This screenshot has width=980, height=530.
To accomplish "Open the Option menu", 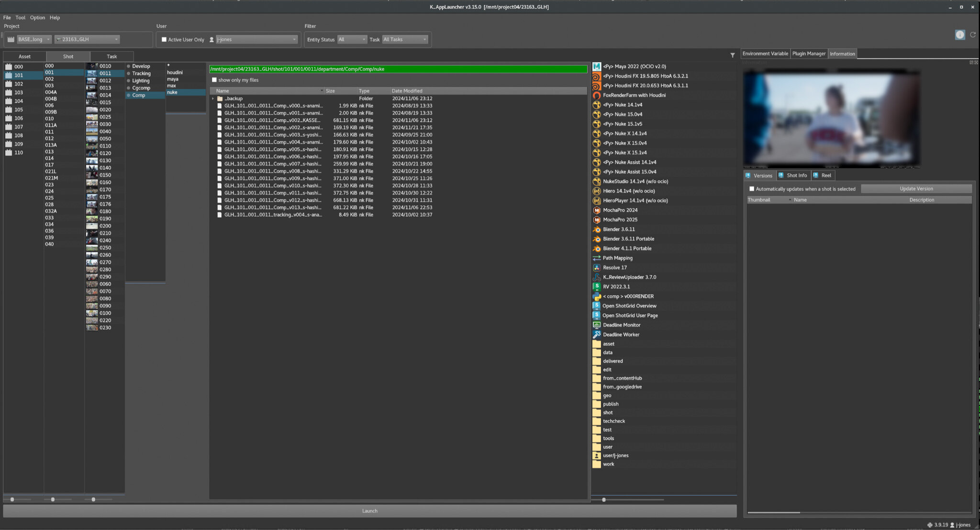I will click(x=37, y=18).
